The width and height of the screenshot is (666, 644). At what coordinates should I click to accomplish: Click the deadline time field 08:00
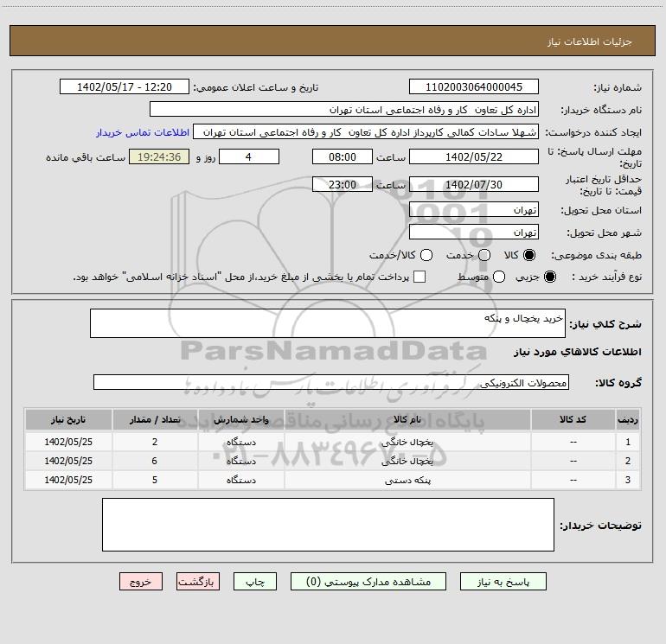click(343, 156)
